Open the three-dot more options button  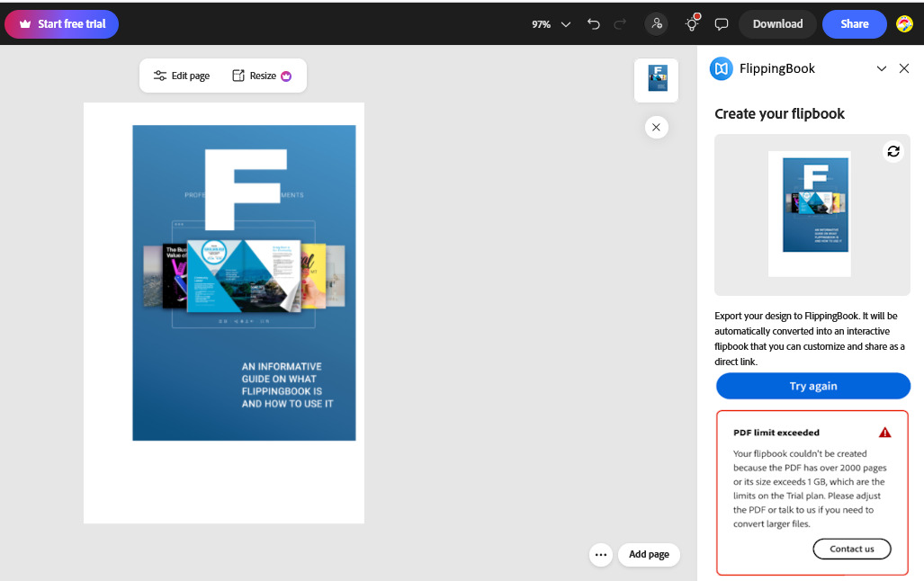(601, 554)
